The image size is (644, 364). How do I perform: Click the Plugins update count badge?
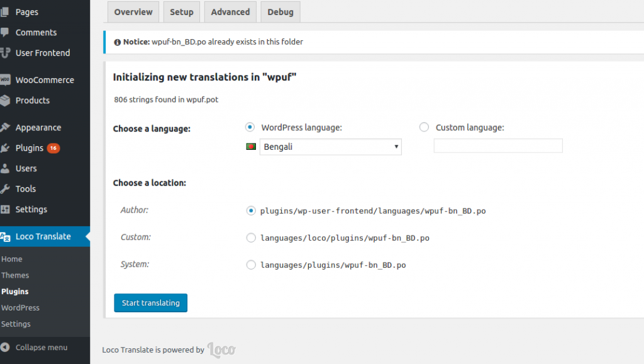54,148
